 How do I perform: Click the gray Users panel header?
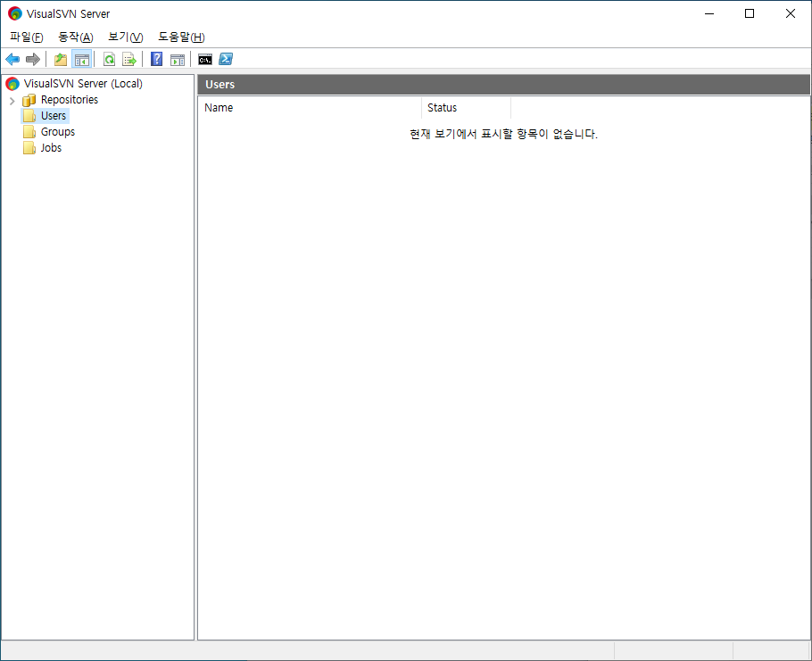(503, 85)
